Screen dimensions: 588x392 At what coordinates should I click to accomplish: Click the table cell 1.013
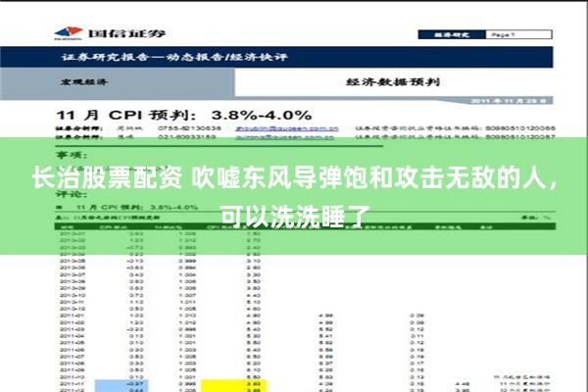pos(187,316)
